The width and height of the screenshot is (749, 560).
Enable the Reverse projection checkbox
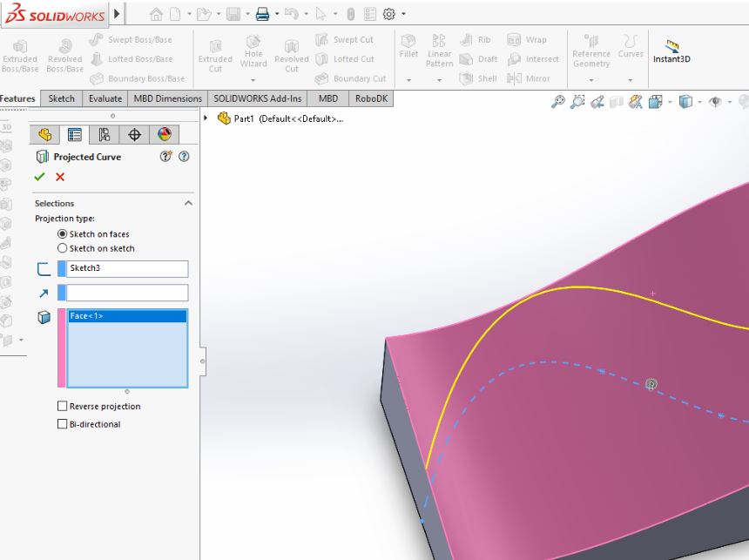pos(62,406)
